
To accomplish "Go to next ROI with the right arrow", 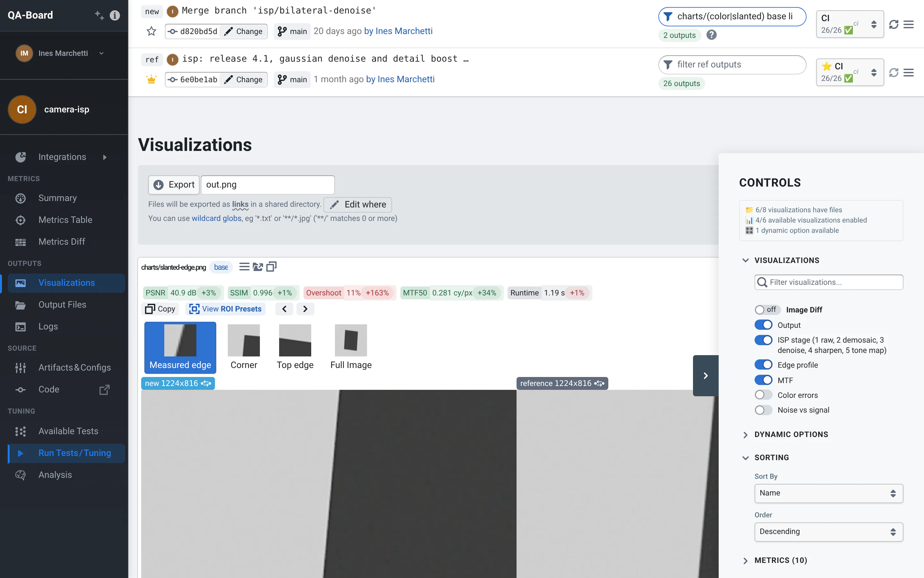I will pos(305,309).
